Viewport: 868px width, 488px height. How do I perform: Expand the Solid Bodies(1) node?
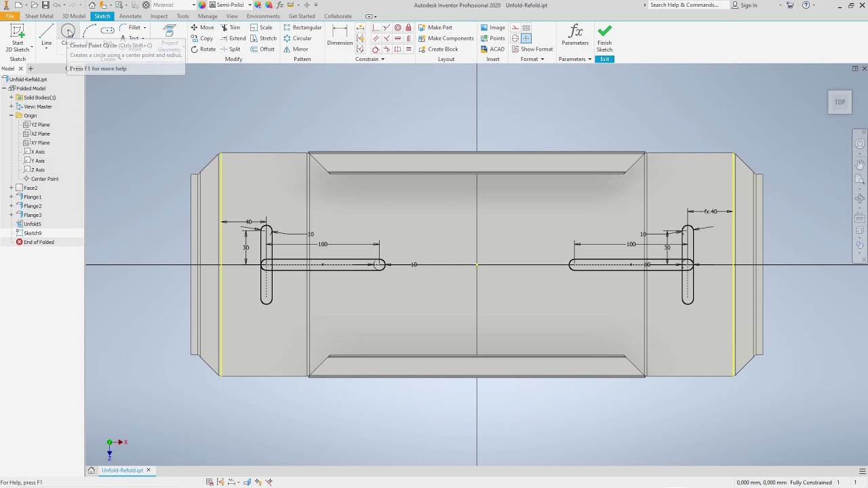click(11, 98)
